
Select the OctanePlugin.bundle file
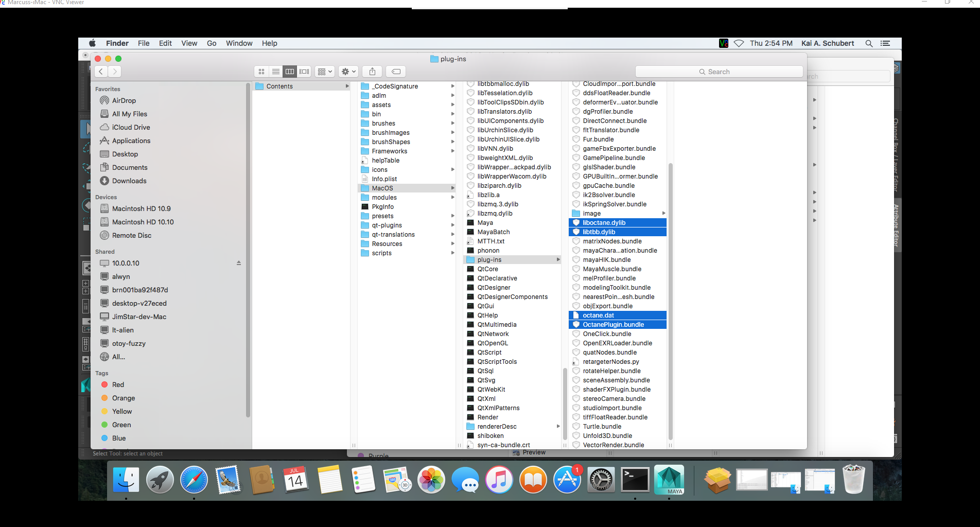(618, 325)
